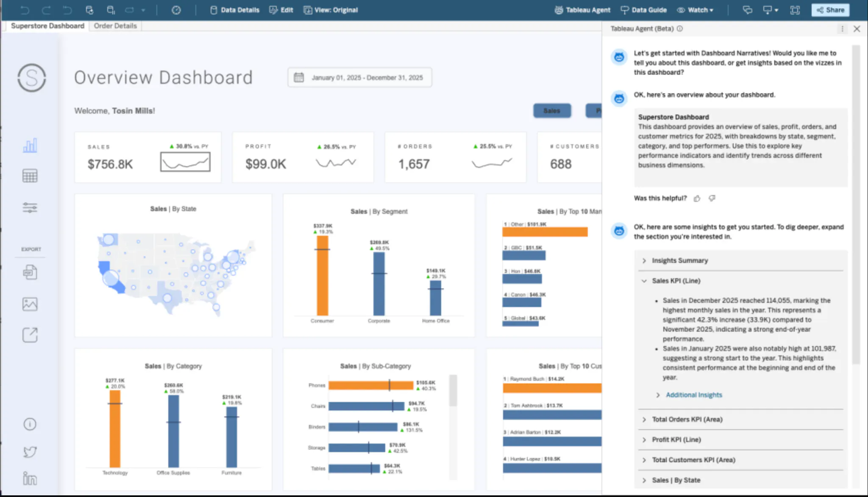The width and height of the screenshot is (868, 497).
Task: Open the Comments icon
Action: pos(748,10)
